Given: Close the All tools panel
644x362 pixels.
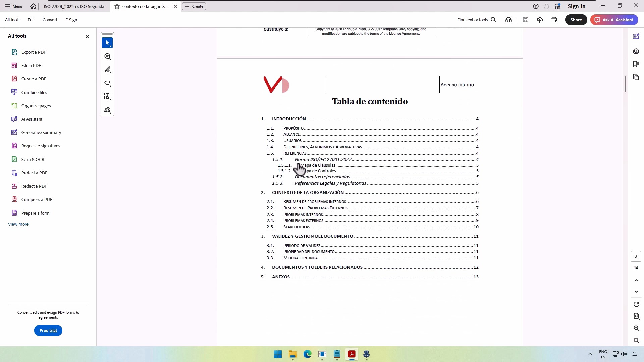Looking at the screenshot, I should coord(87,36).
